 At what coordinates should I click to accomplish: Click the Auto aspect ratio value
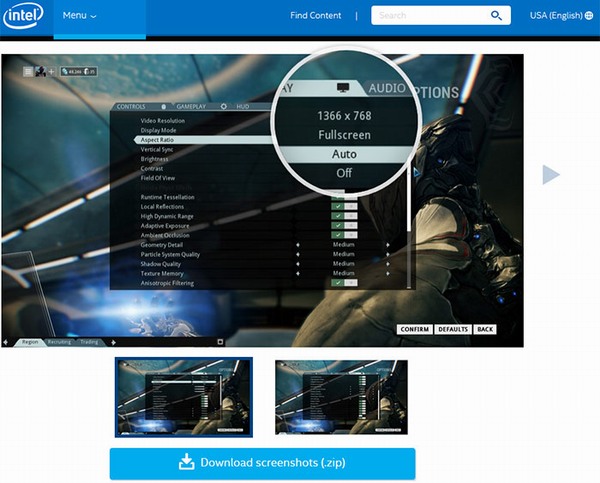[344, 154]
